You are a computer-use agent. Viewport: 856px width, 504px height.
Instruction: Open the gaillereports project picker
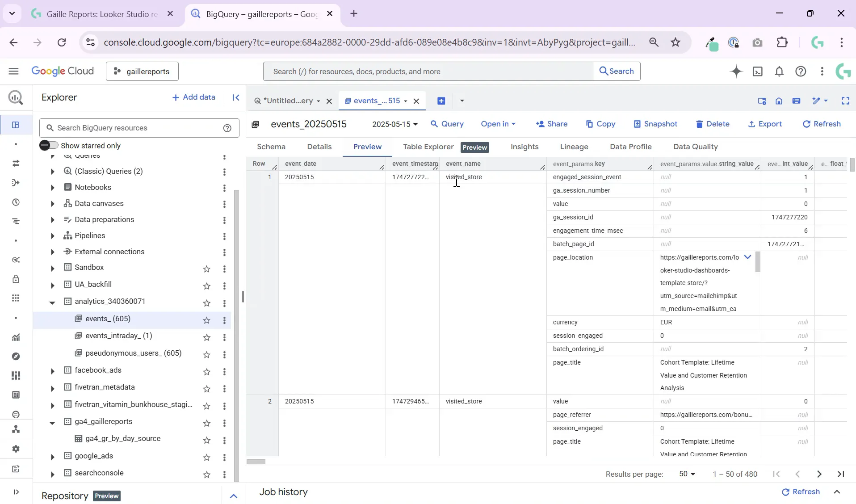[142, 71]
